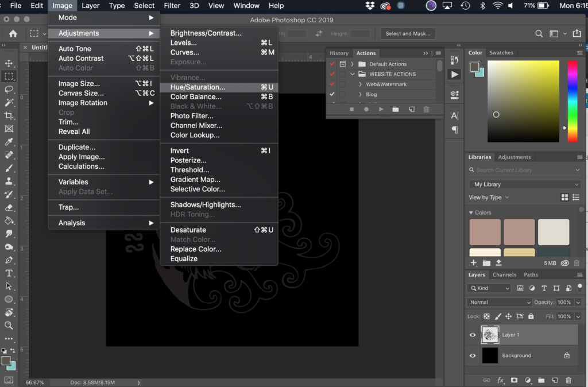This screenshot has height=387, width=588.
Task: Select the Path Selection tool
Action: (x=9, y=286)
